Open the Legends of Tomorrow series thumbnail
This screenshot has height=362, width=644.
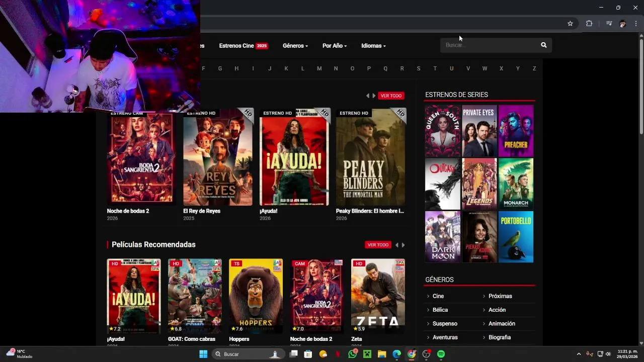pyautogui.click(x=479, y=184)
